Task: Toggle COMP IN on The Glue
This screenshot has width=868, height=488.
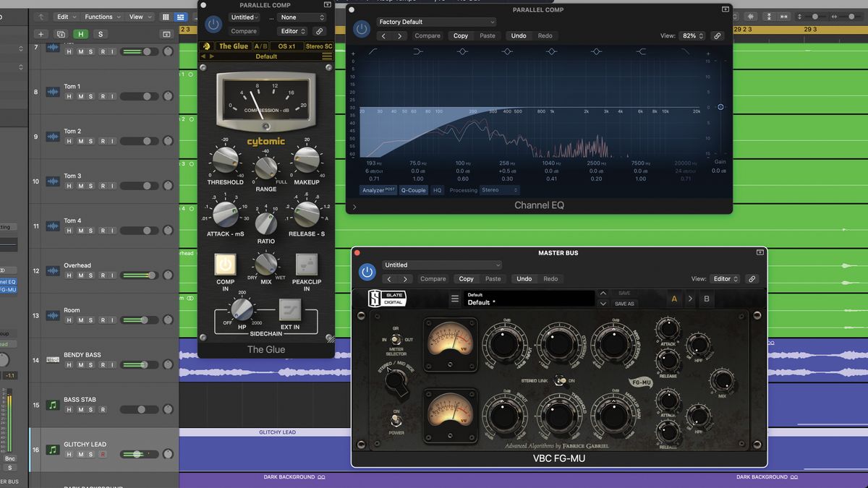Action: pos(225,265)
